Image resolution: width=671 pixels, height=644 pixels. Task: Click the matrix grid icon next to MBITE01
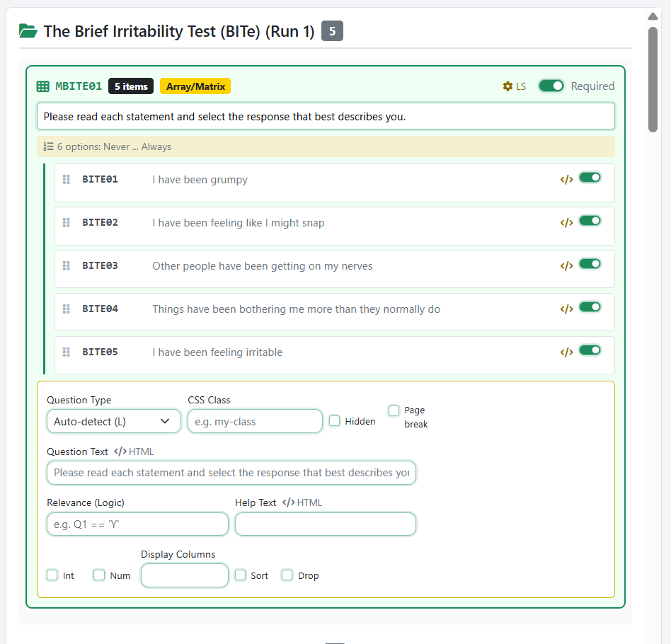click(x=42, y=86)
